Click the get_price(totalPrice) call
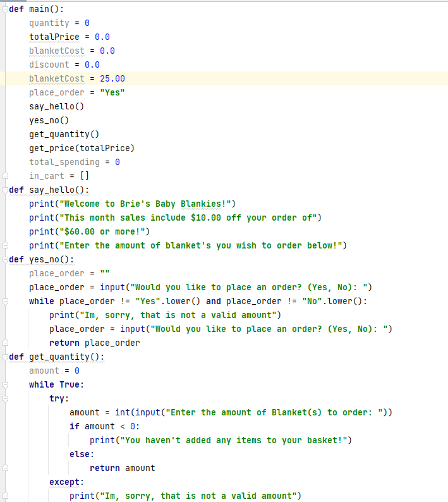Viewport: 448px width, 502px height. (x=82, y=148)
